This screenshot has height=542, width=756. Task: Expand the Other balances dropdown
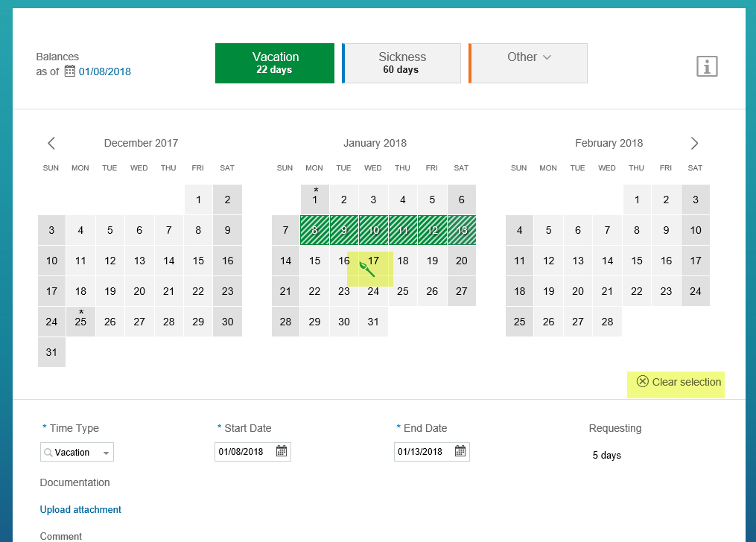click(x=528, y=63)
